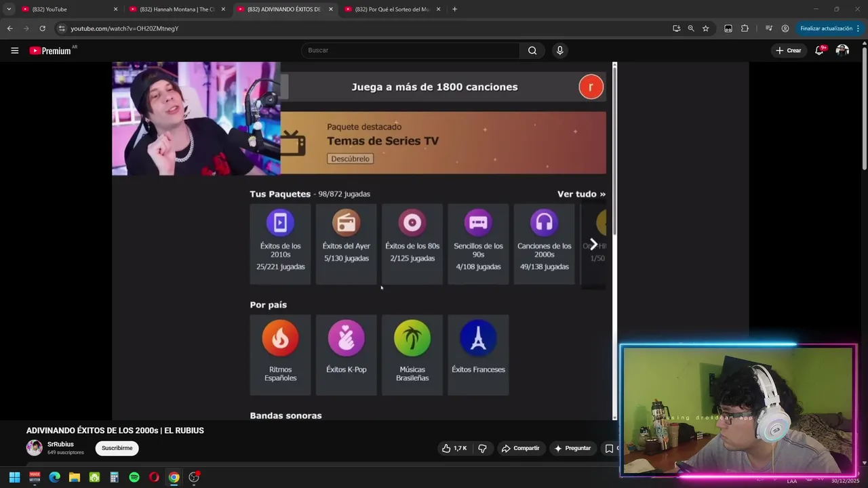Open SrRubius channel avatar
The height and width of the screenshot is (488, 868).
click(x=34, y=447)
